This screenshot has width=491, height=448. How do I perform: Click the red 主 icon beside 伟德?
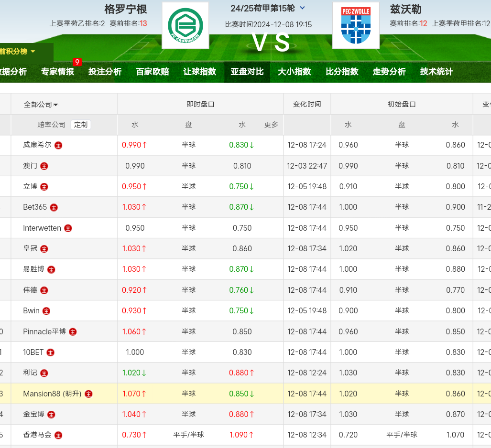pyautogui.click(x=44, y=290)
